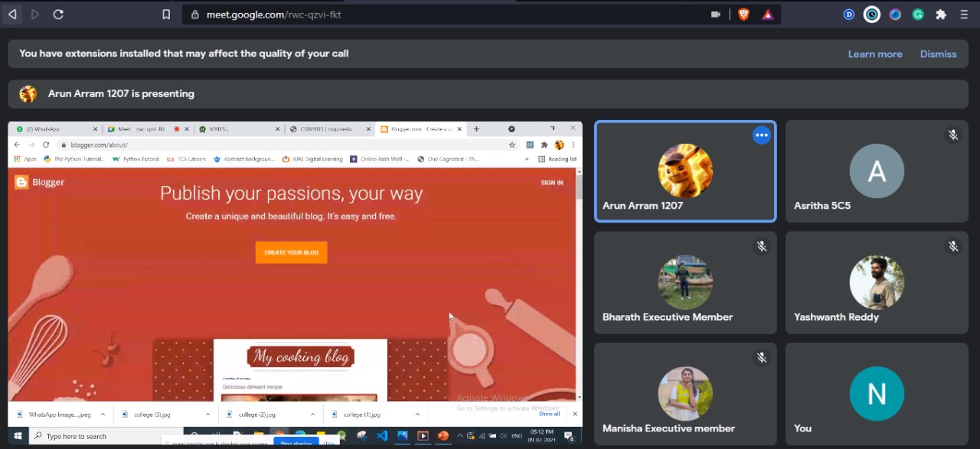Click the Brave browser forward button

click(x=35, y=14)
